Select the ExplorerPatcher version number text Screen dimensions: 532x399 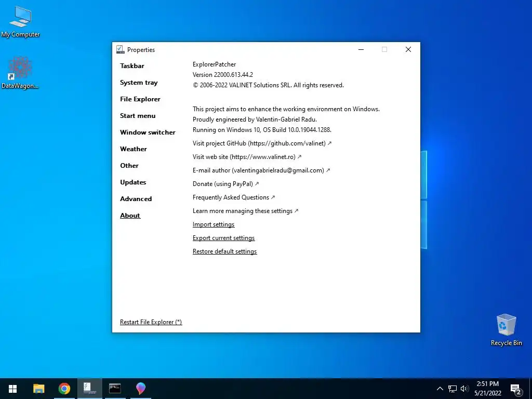222,75
